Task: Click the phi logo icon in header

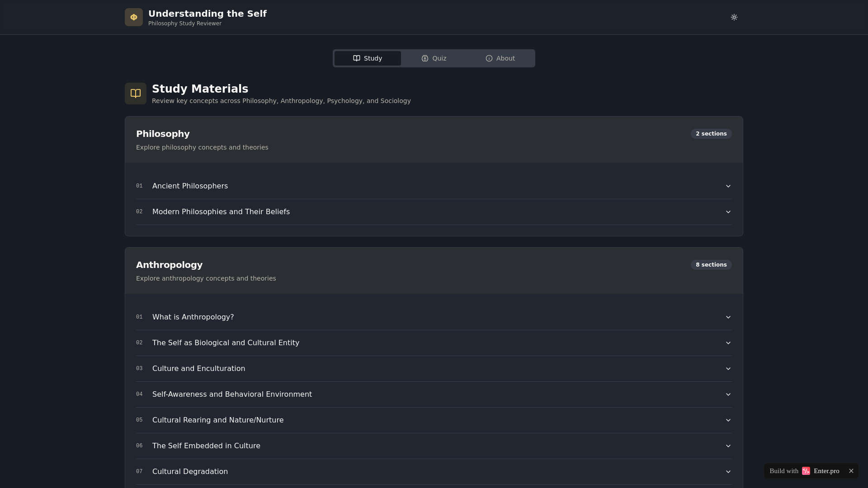Action: [134, 17]
